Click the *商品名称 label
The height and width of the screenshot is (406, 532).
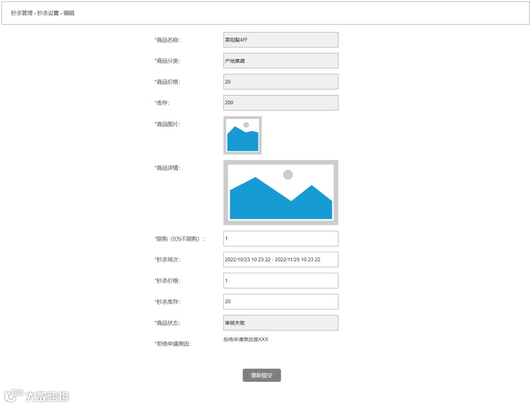[x=167, y=40]
